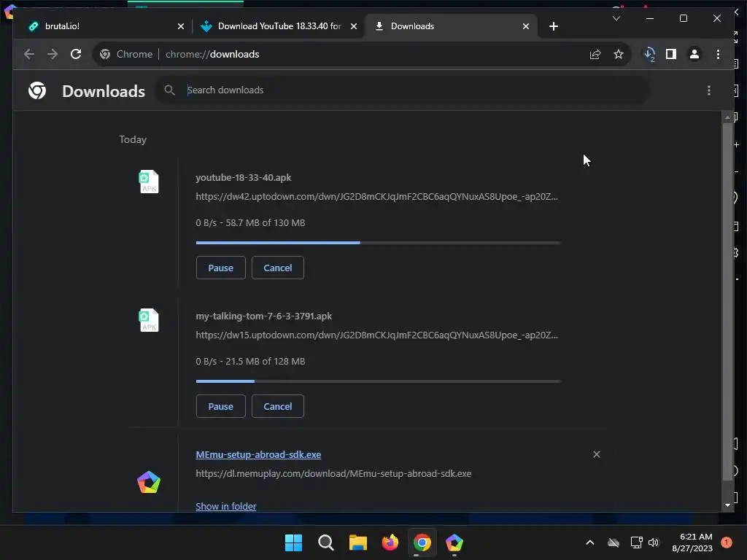Image resolution: width=747 pixels, height=560 pixels.
Task: Open the network status tray icon
Action: coord(636,542)
